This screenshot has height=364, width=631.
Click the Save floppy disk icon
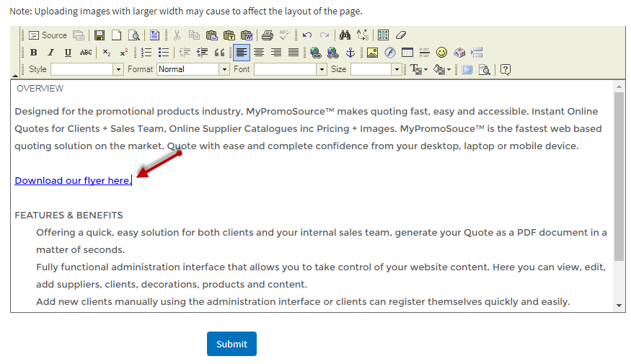pos(100,35)
